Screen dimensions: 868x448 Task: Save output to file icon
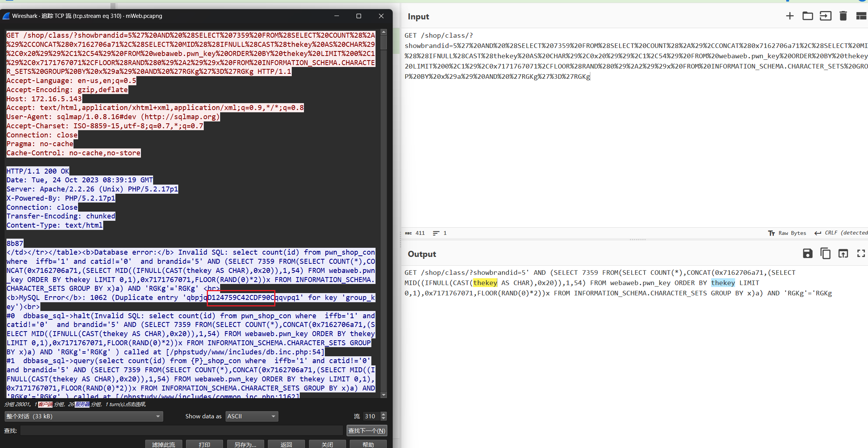(x=807, y=253)
